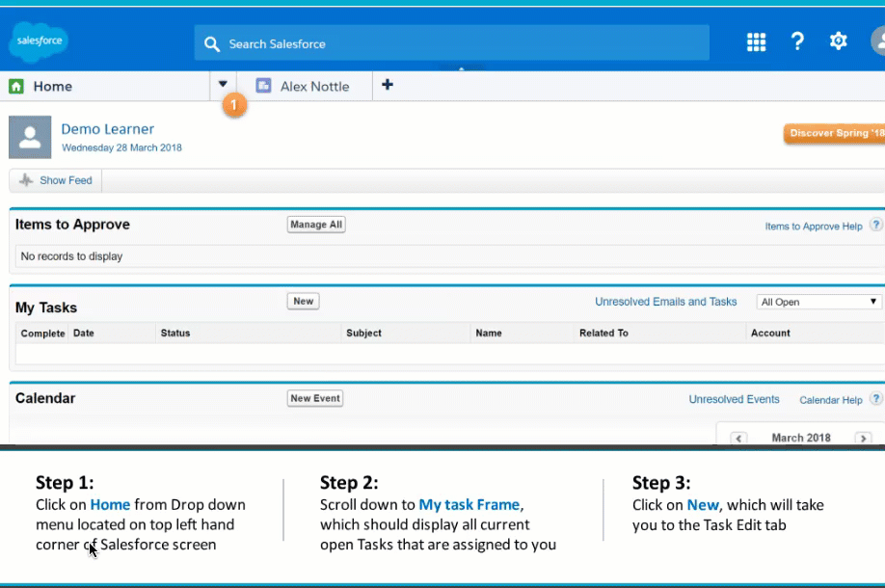Image resolution: width=885 pixels, height=588 pixels.
Task: Open Unresolved Emails and Tasks link
Action: (x=665, y=302)
